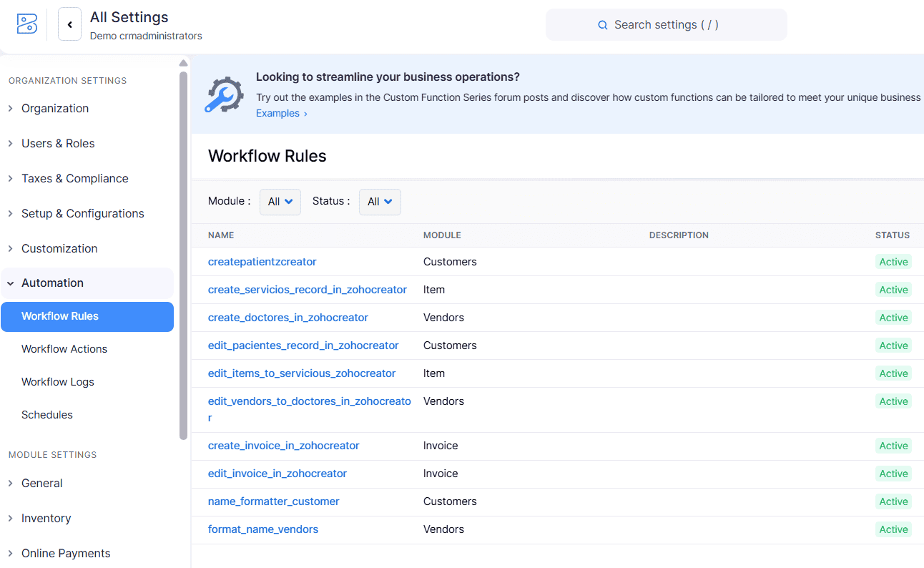The width and height of the screenshot is (924, 568).
Task: Open the Status filter dropdown
Action: tap(380, 202)
